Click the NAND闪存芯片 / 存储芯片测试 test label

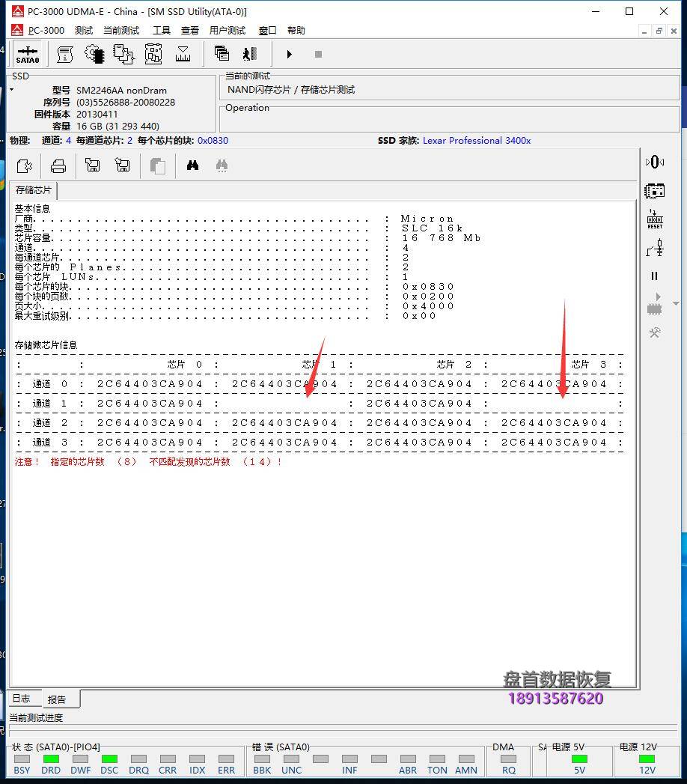[291, 90]
